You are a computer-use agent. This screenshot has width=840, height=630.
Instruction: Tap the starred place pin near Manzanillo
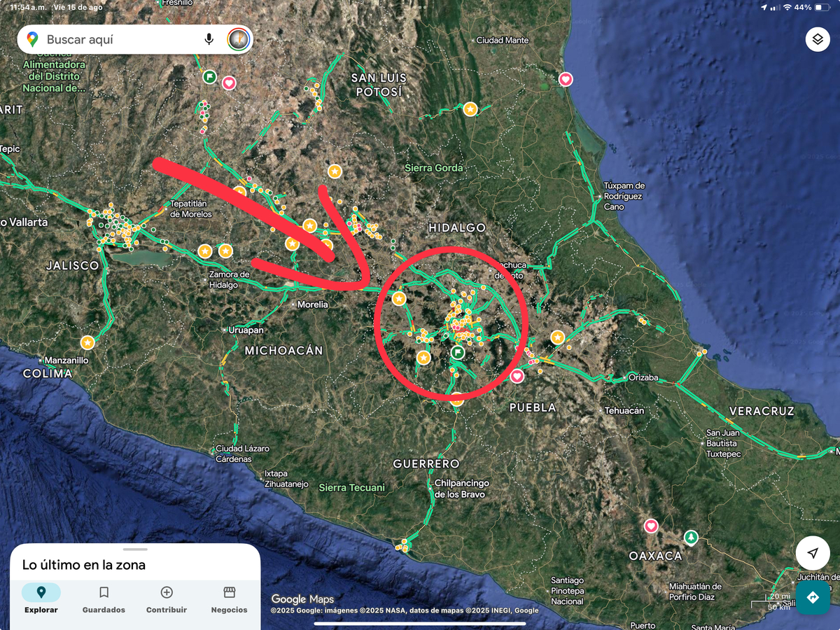coord(87,342)
